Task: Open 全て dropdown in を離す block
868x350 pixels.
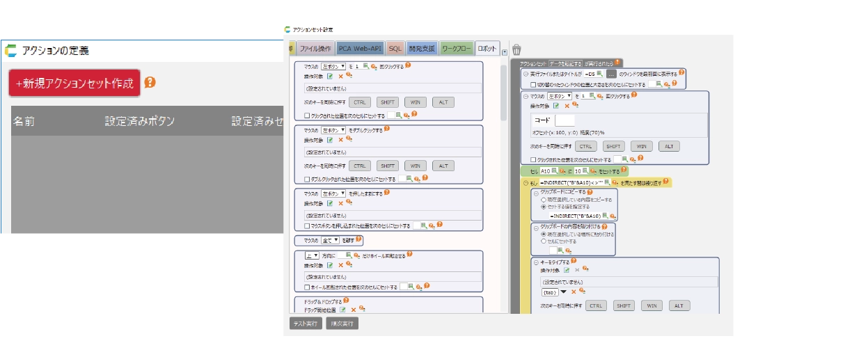Action: click(x=330, y=240)
